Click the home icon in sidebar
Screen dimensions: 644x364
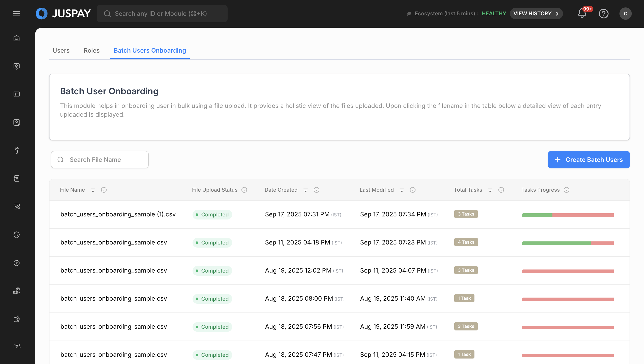[16, 38]
